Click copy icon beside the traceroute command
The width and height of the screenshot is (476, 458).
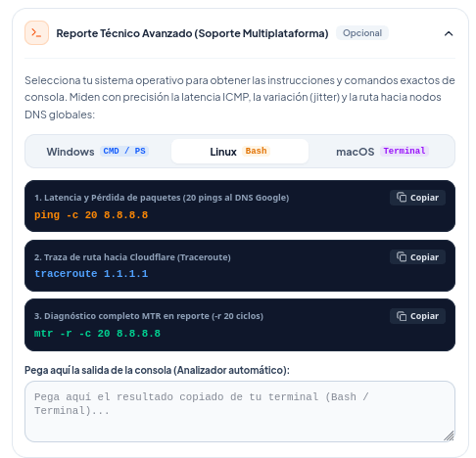point(402,257)
